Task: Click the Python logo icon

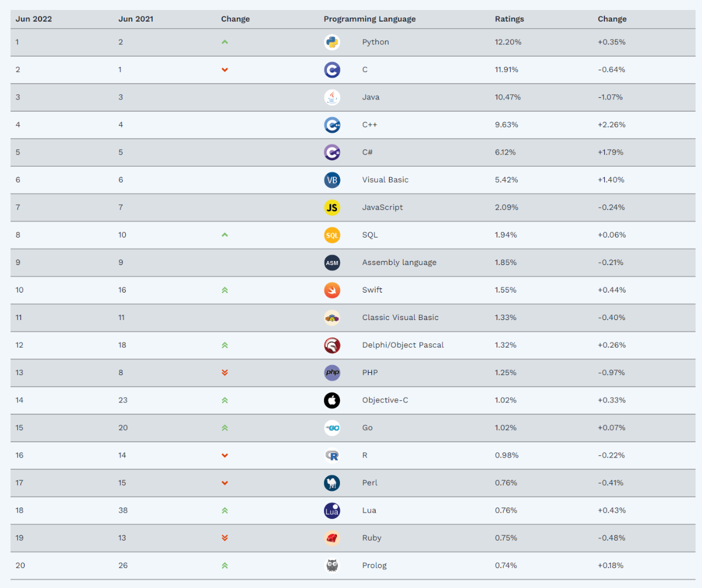Action: (x=332, y=42)
